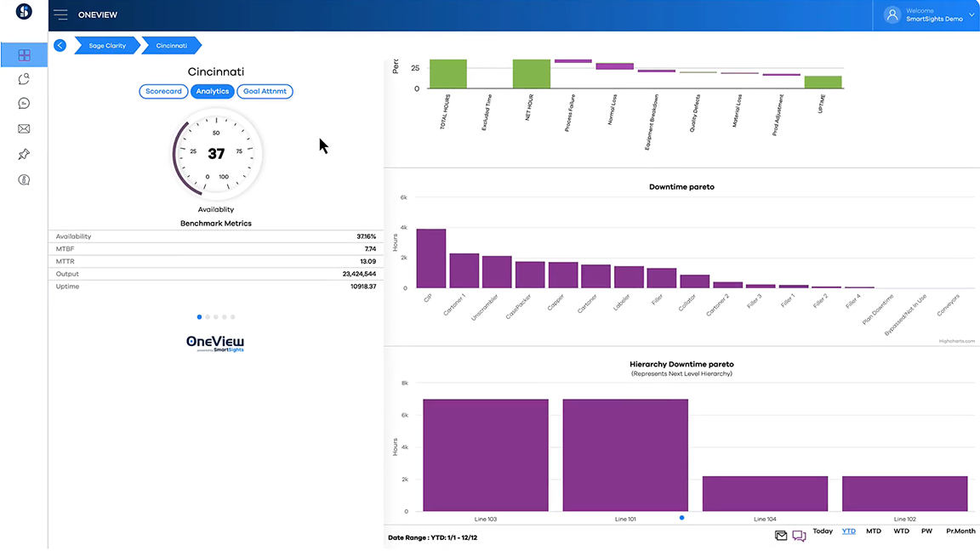Click the Line 103 bar in hierarchy pareto

tap(485, 455)
